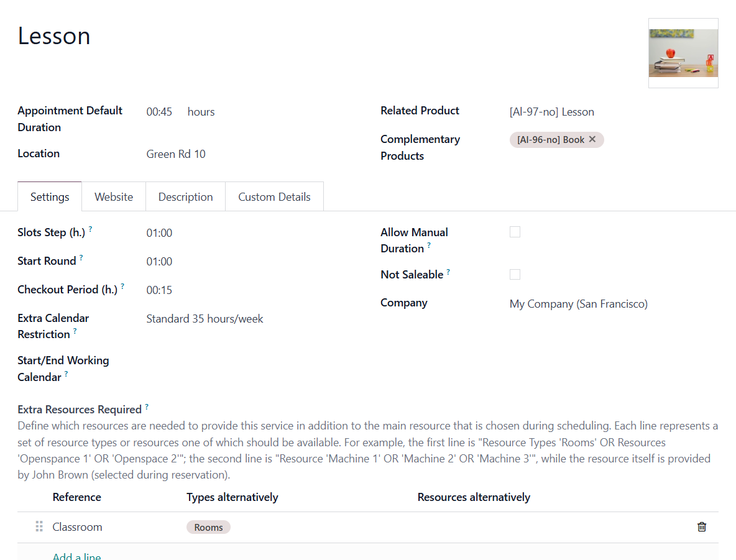Tick the Not Saleable checkbox
Image resolution: width=736 pixels, height=560 pixels.
click(x=515, y=274)
